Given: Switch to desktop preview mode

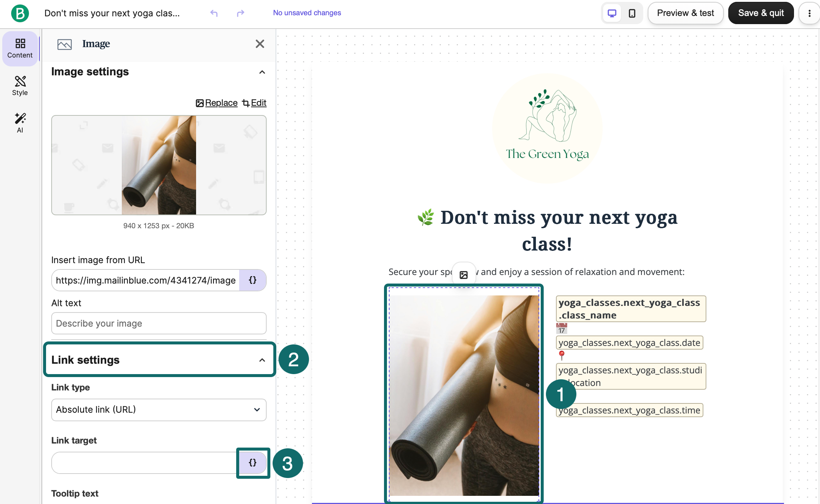Looking at the screenshot, I should tap(612, 13).
